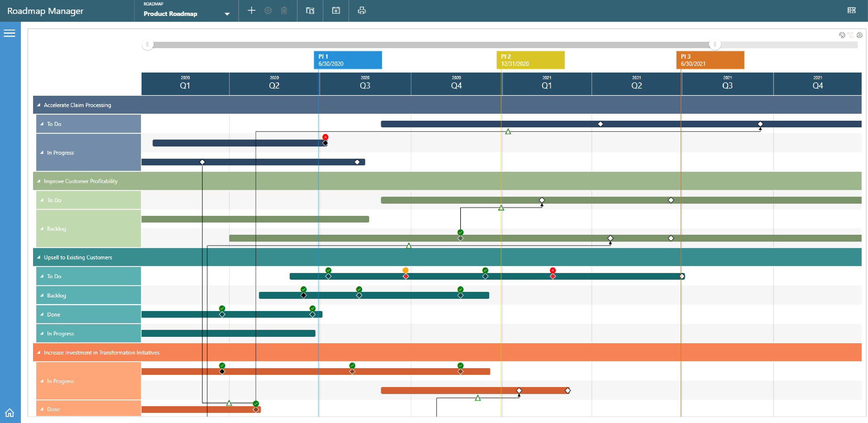This screenshot has width=868, height=423.
Task: Select the PI 3 6/30/2021 marker
Action: (x=710, y=60)
